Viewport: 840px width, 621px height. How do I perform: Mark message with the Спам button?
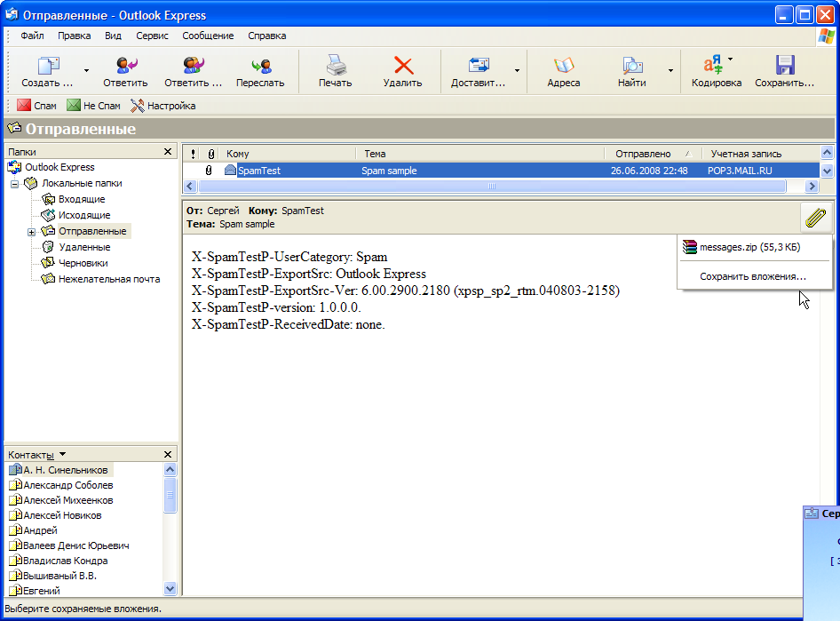tap(36, 106)
